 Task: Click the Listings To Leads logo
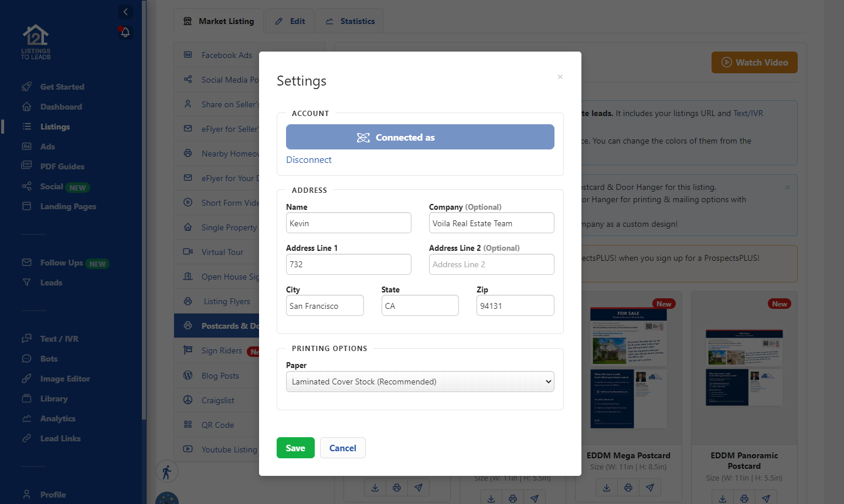pyautogui.click(x=35, y=41)
